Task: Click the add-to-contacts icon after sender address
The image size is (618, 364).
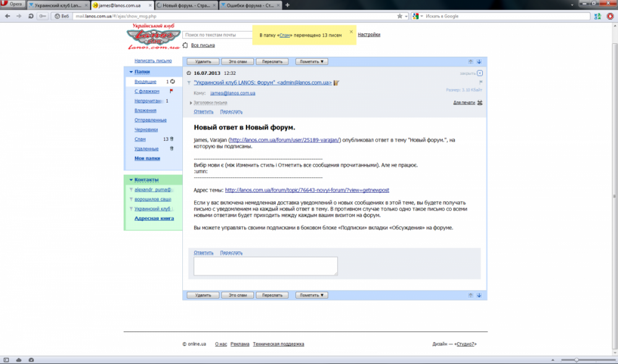Action: tap(337, 82)
